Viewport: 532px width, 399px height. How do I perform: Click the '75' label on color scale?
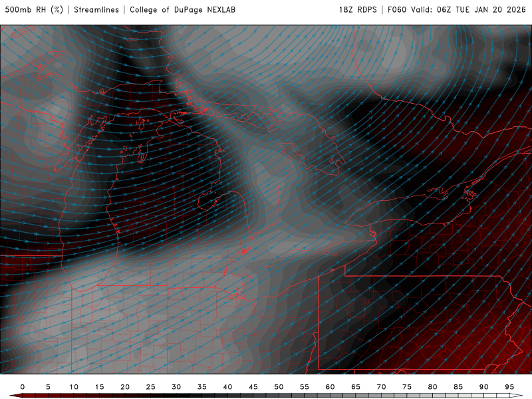407,387
